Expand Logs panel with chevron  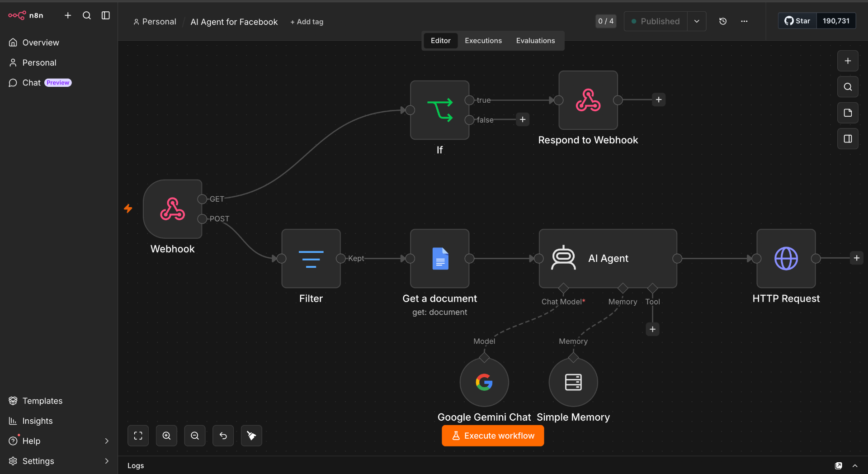[855, 465]
